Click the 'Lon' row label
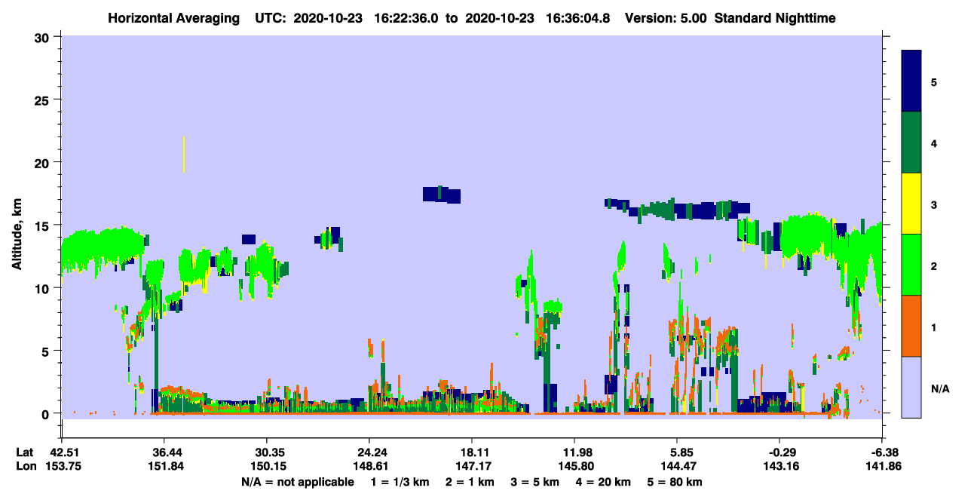 tap(25, 466)
